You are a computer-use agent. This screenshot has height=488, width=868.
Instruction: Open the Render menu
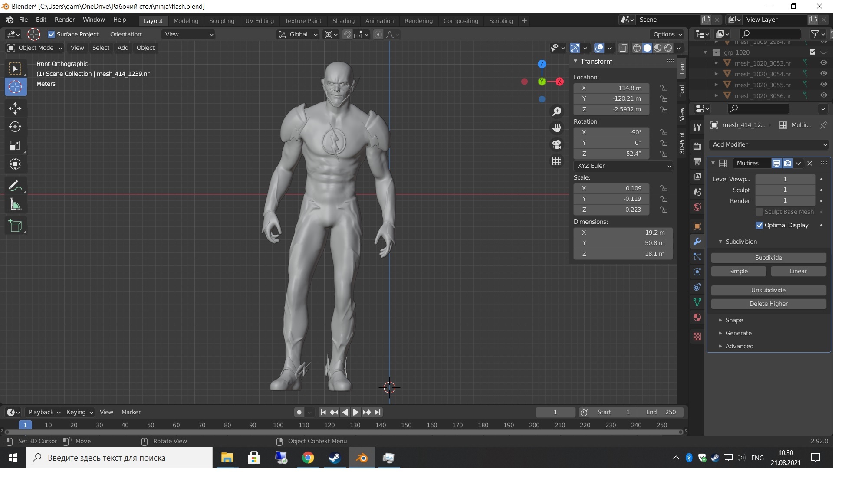(x=65, y=20)
